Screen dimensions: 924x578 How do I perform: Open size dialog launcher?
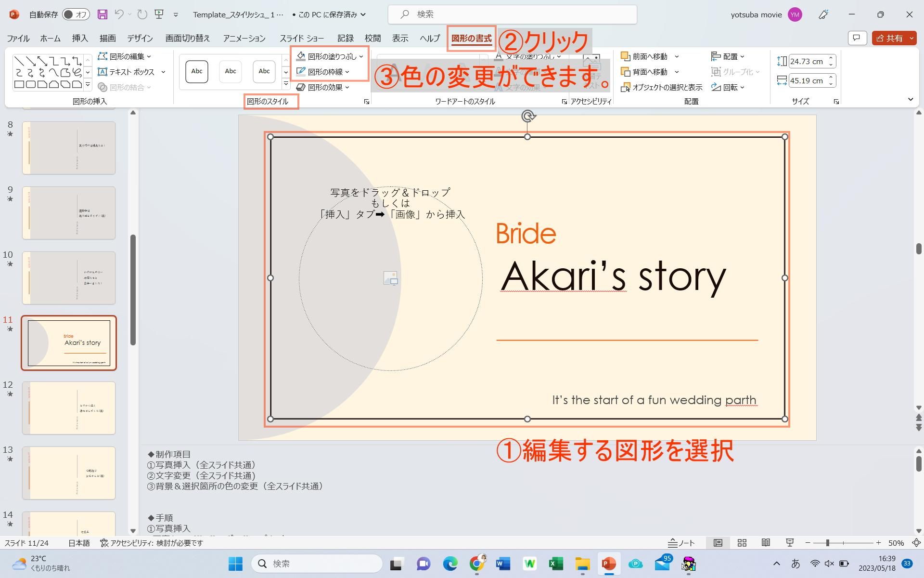(836, 102)
